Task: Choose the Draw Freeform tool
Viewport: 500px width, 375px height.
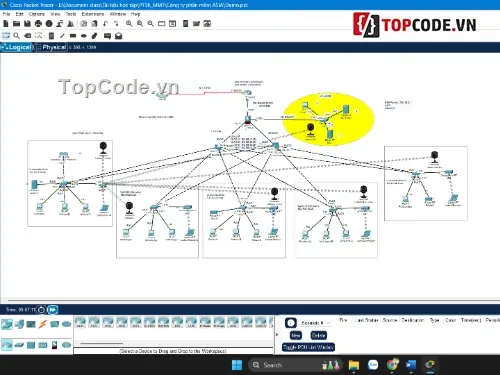Action: pos(94,36)
